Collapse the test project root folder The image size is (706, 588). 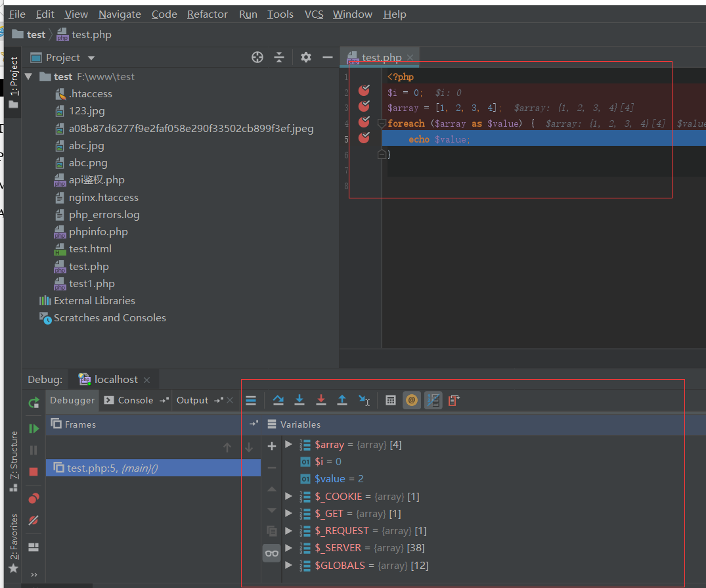click(29, 77)
